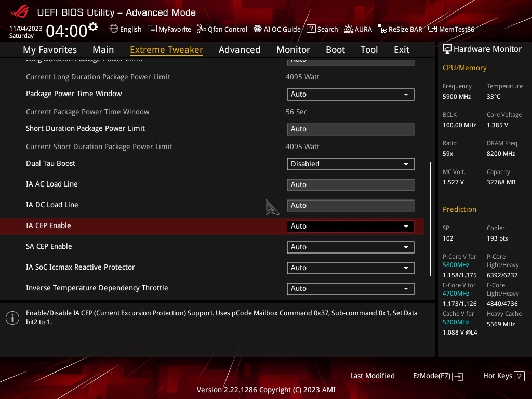Open the ReSize BAR option
Viewport: 532px width, 399px height.
[x=400, y=29]
